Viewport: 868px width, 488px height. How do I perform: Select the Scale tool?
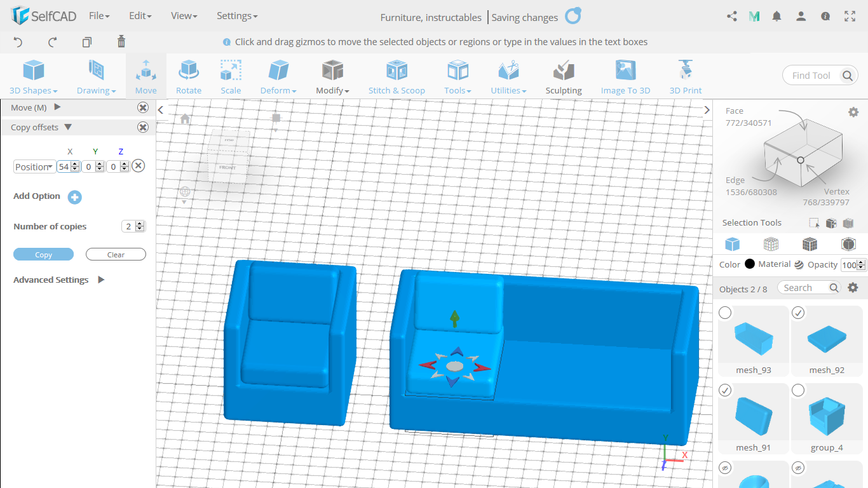pyautogui.click(x=231, y=76)
